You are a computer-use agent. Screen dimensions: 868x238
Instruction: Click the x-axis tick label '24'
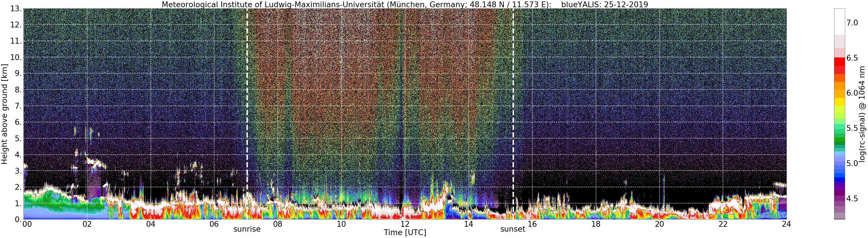[786, 224]
